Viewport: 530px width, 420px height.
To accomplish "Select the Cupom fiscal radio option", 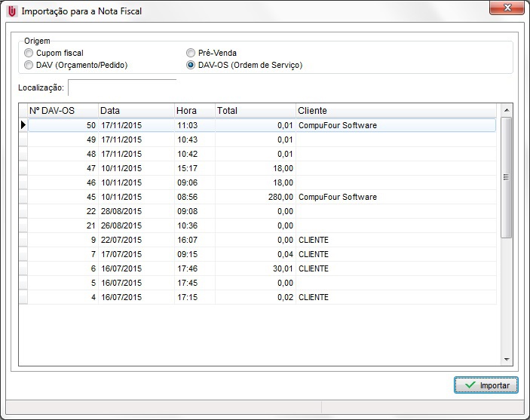I will coord(29,54).
